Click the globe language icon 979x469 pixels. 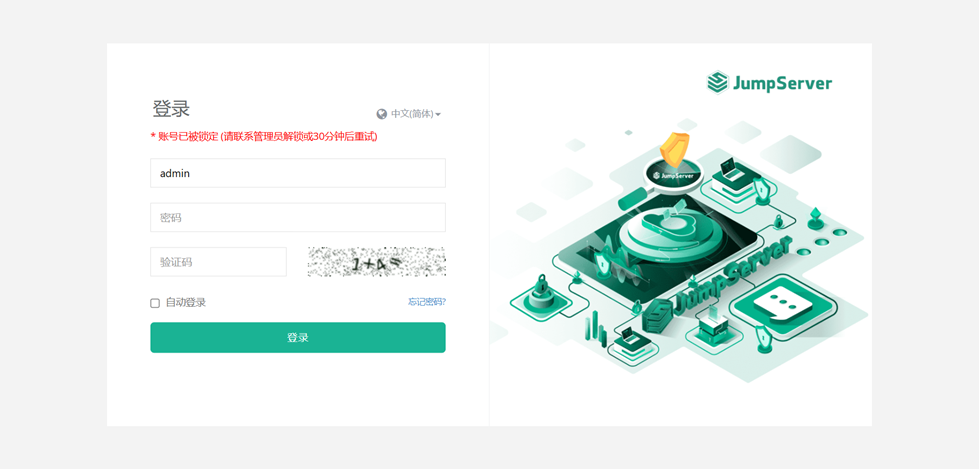point(382,114)
